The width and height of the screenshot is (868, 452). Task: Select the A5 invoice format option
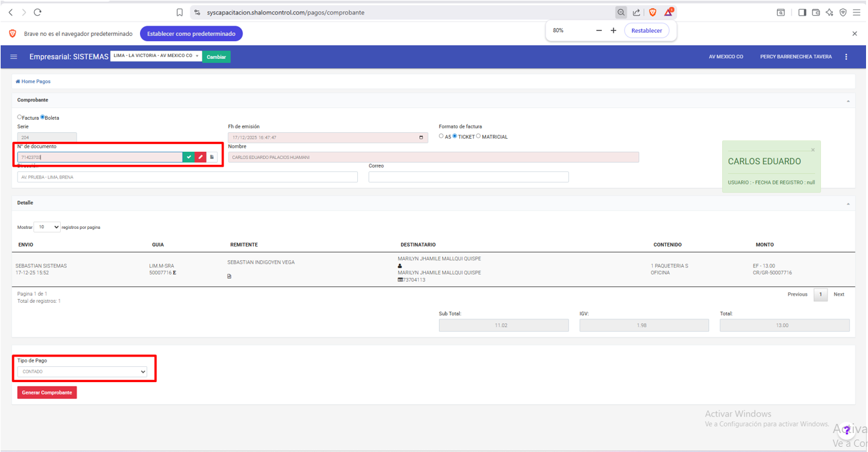point(441,137)
